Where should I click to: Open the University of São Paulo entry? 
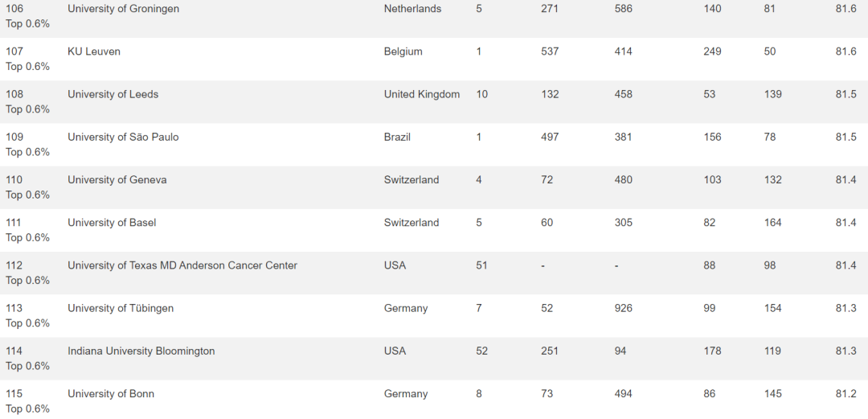point(123,137)
